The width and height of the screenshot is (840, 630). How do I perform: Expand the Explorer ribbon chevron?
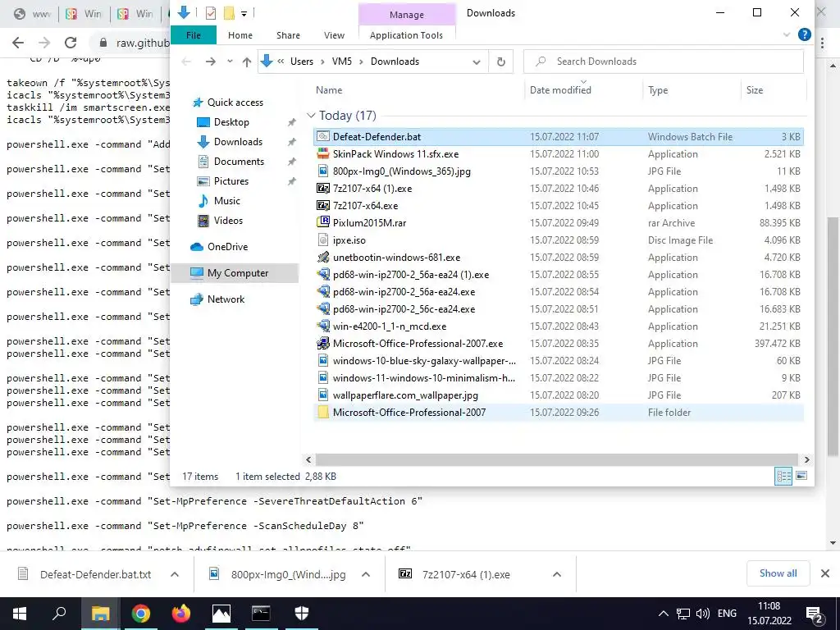(x=787, y=34)
